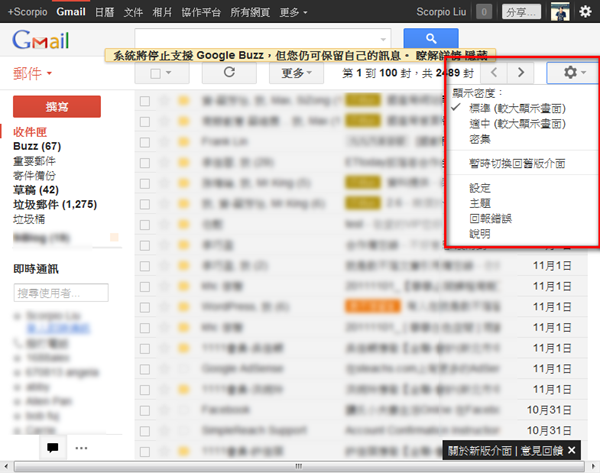The image size is (600, 473).
Task: Tick the checkbox in the SimpleReach Support row
Action: 145,431
